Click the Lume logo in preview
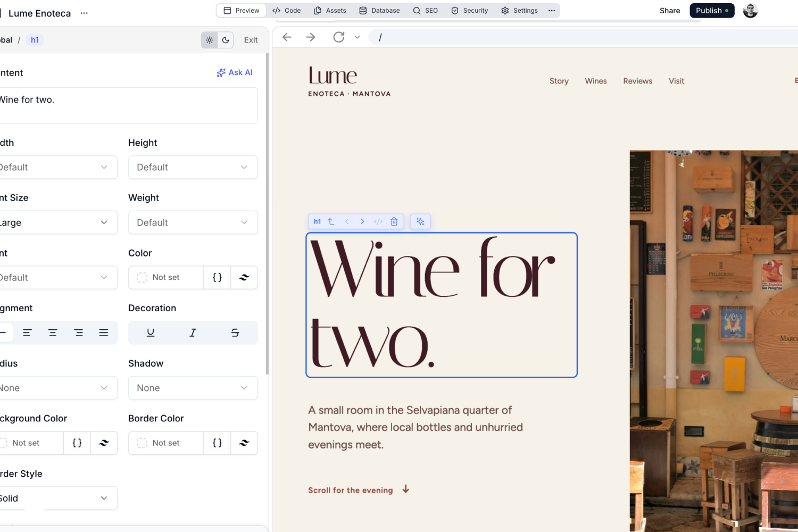Screen dimensions: 798x532 349,81
